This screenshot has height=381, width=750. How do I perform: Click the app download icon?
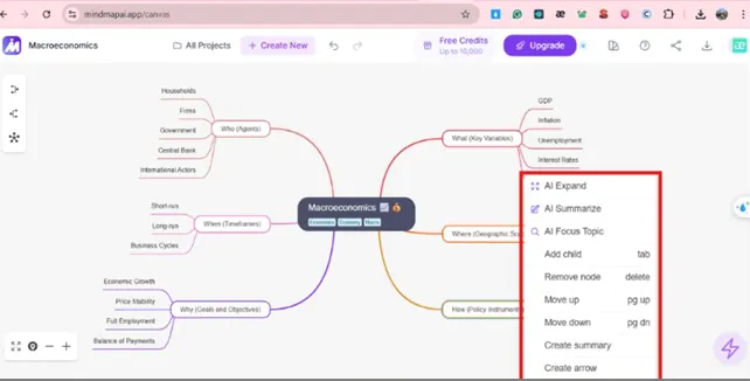(x=706, y=46)
